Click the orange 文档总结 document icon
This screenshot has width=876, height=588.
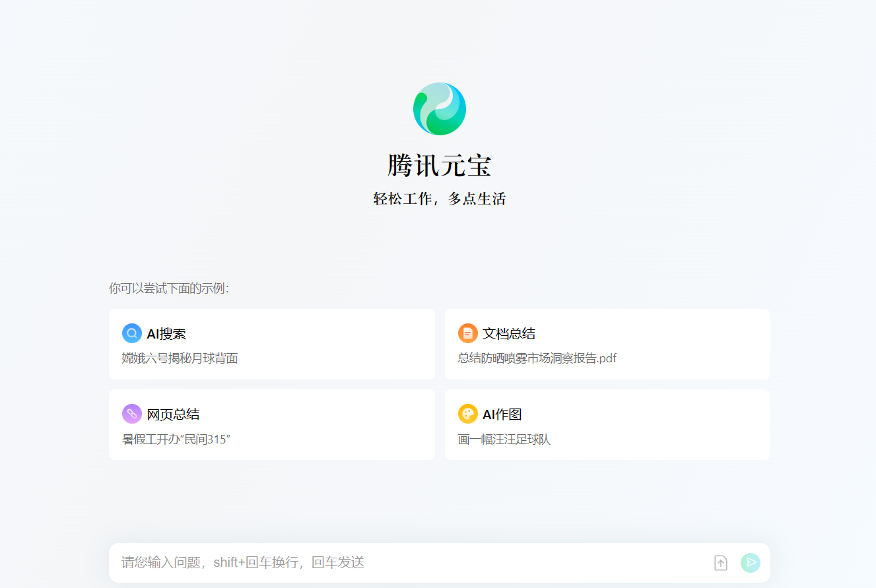tap(467, 333)
